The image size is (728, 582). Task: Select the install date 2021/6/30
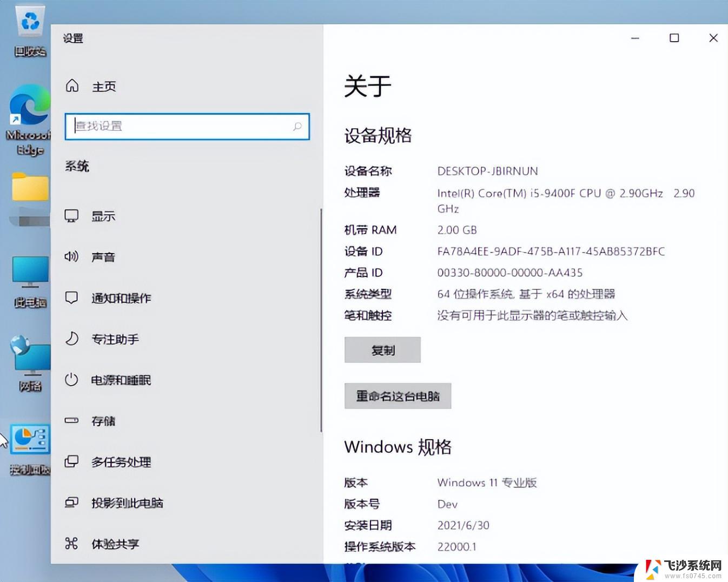(x=464, y=525)
